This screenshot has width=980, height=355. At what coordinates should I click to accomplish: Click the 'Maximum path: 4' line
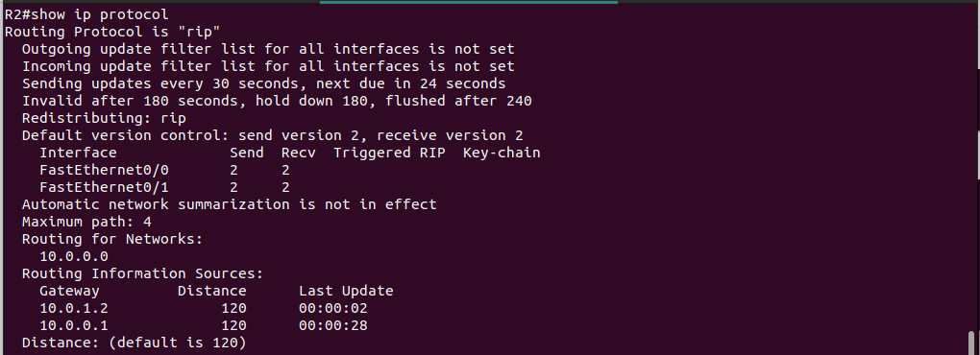pos(86,222)
